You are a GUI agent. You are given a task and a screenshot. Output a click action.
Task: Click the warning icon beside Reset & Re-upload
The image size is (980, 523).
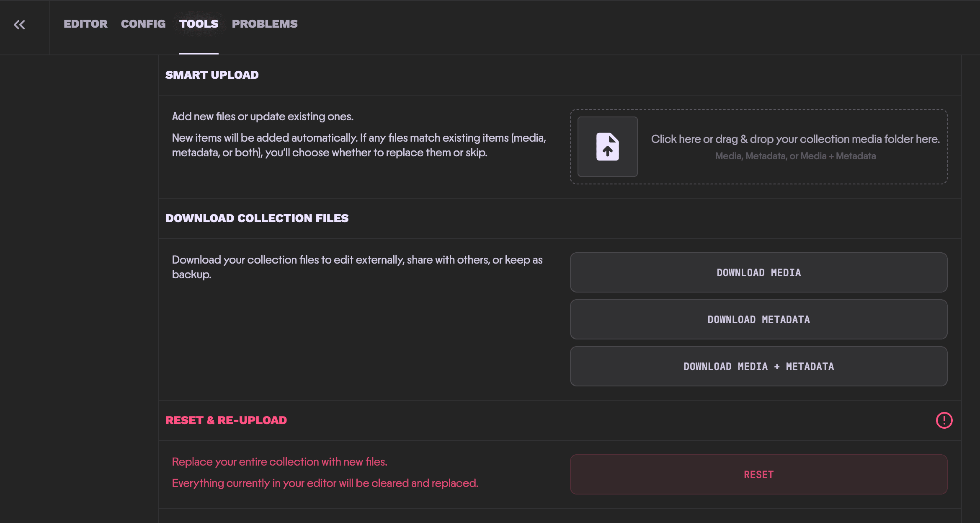click(944, 420)
